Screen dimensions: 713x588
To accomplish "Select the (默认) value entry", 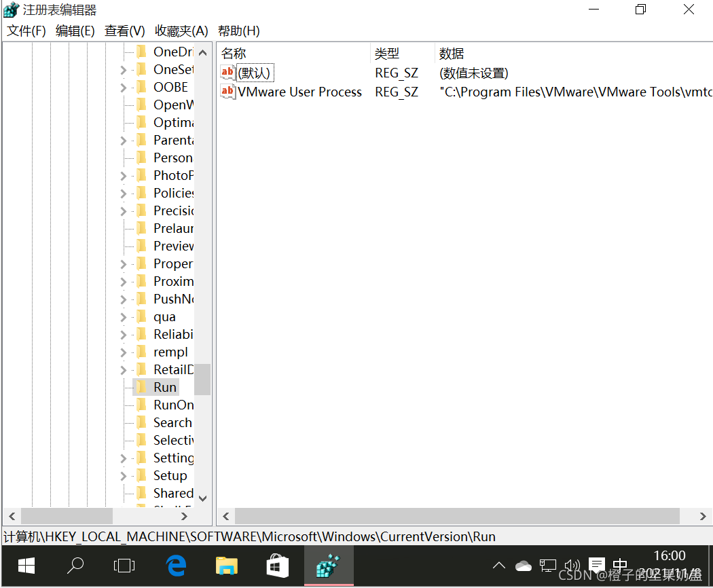I will point(254,73).
